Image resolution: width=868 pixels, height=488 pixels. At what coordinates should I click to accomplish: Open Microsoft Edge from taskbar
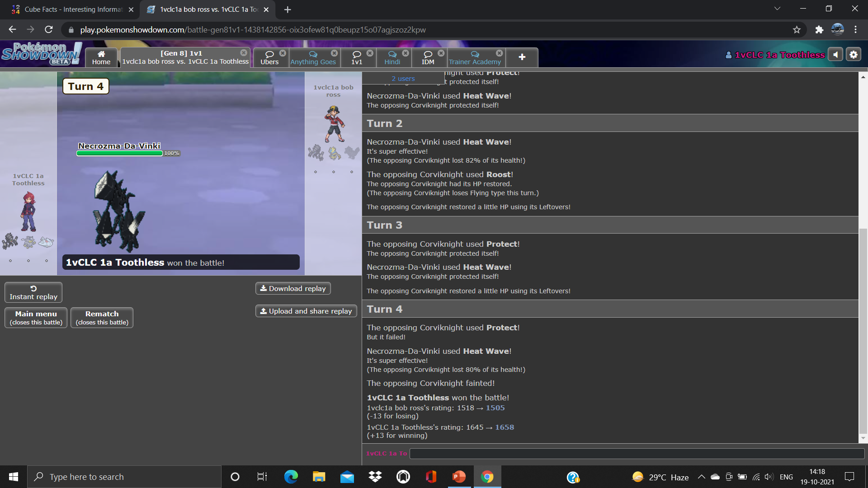tap(291, 477)
